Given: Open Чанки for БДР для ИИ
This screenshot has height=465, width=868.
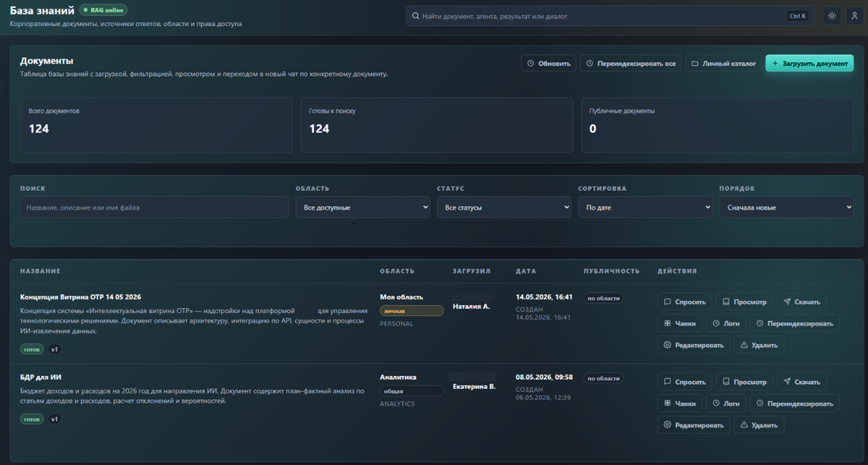Looking at the screenshot, I should tap(679, 403).
